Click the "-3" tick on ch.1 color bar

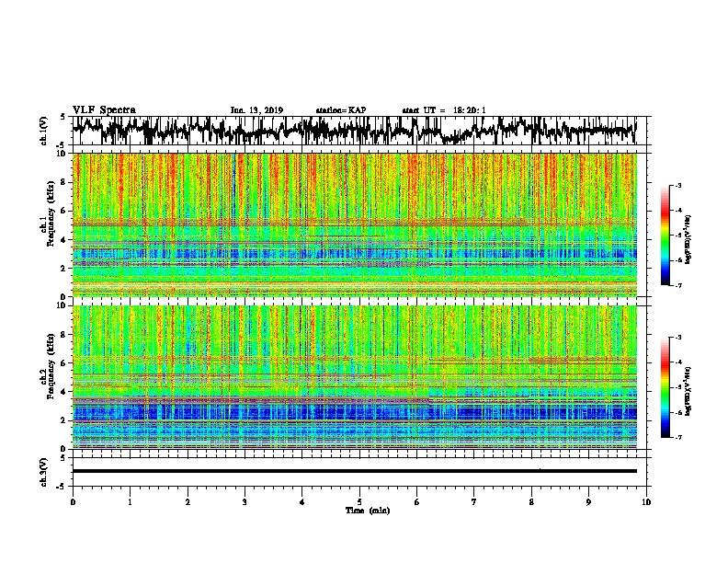tap(678, 185)
